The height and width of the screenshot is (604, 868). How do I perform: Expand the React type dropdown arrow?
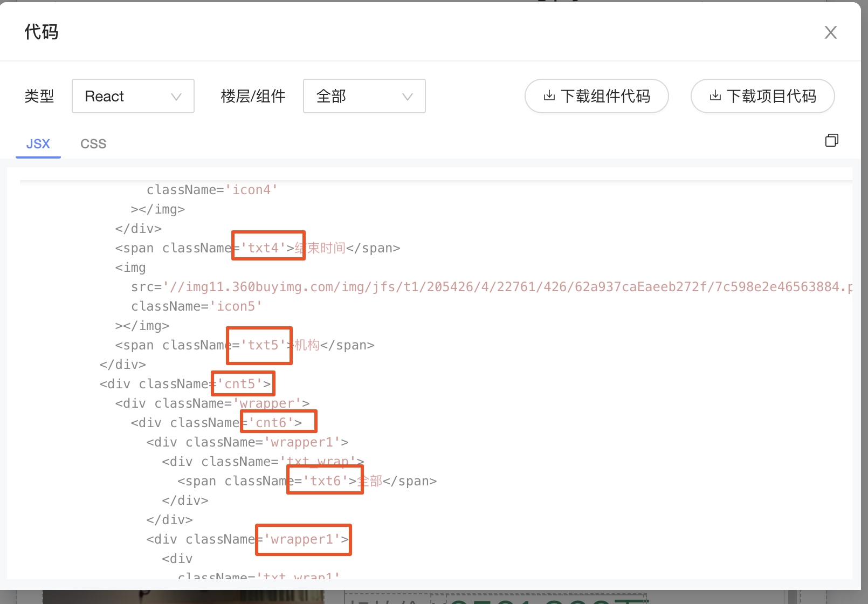point(176,97)
